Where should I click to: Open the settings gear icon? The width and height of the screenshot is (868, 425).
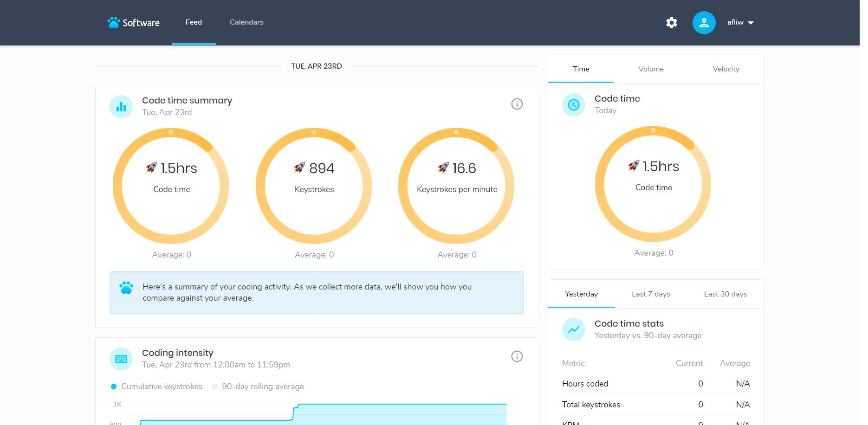point(671,23)
